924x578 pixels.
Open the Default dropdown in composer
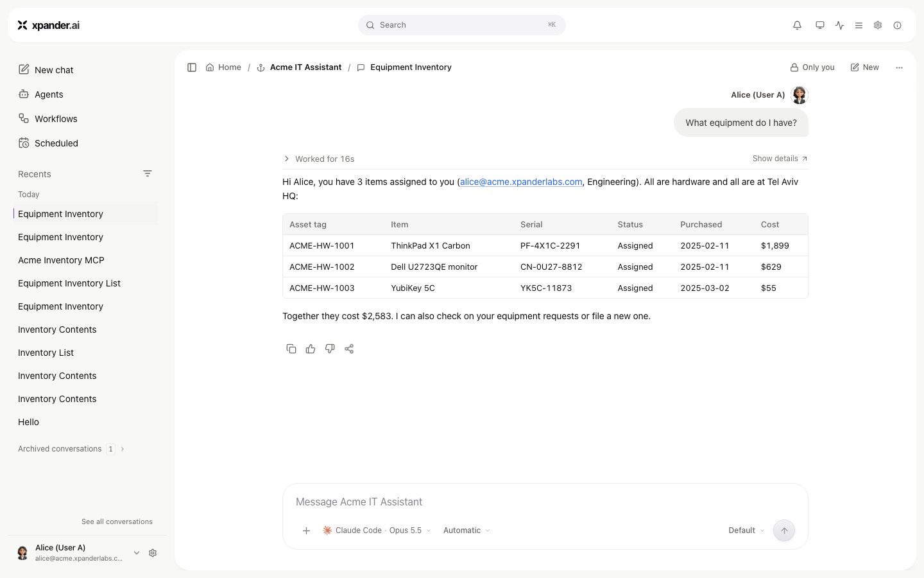coord(746,530)
